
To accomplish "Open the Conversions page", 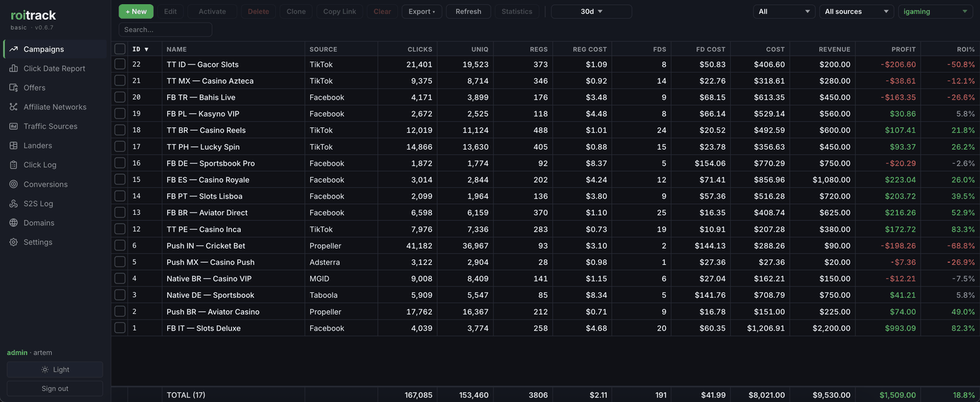I will 55,185.
